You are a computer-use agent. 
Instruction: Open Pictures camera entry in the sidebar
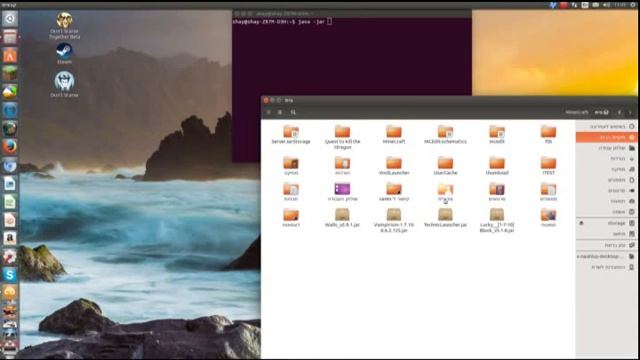[x=607, y=201]
